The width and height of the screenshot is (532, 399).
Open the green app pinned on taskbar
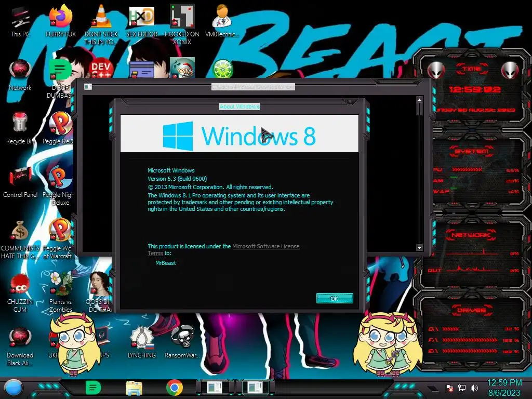[94, 388]
